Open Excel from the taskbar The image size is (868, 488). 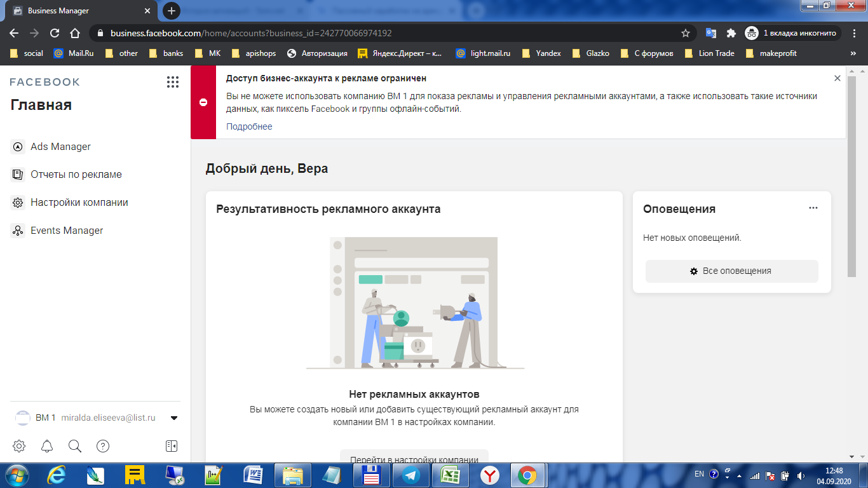coord(450,475)
